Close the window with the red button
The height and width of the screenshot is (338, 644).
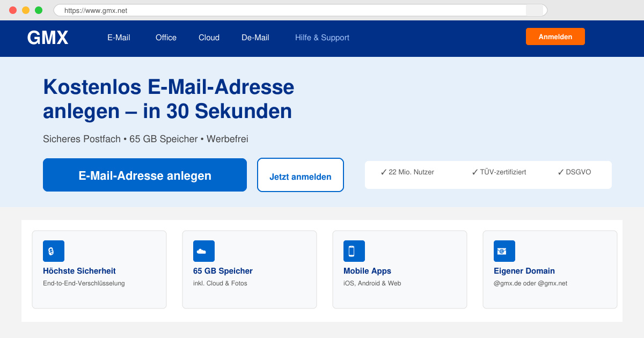(13, 10)
